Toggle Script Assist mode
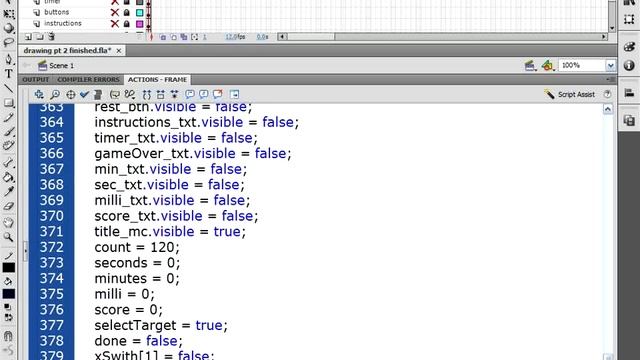Image resolution: width=640 pixels, height=360 pixels. (570, 94)
